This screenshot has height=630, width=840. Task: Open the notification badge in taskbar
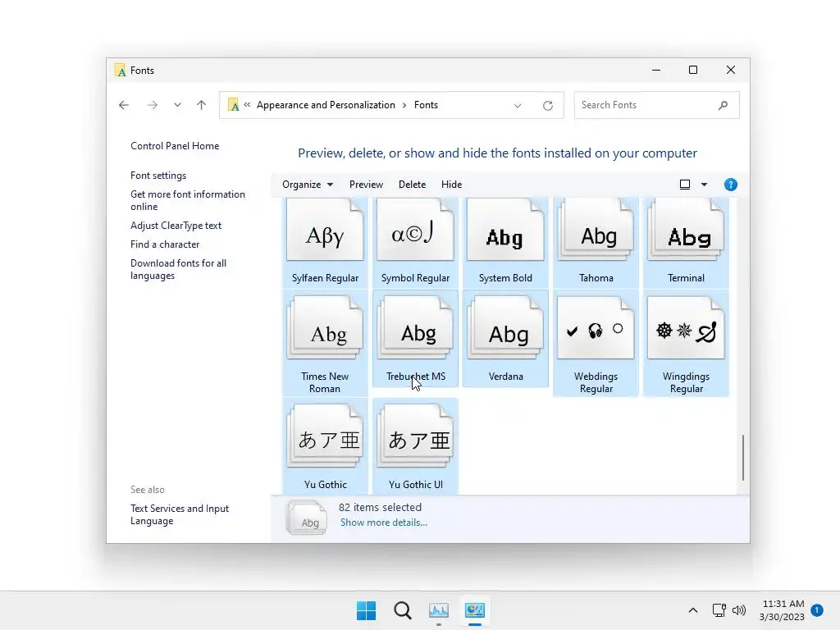(817, 609)
